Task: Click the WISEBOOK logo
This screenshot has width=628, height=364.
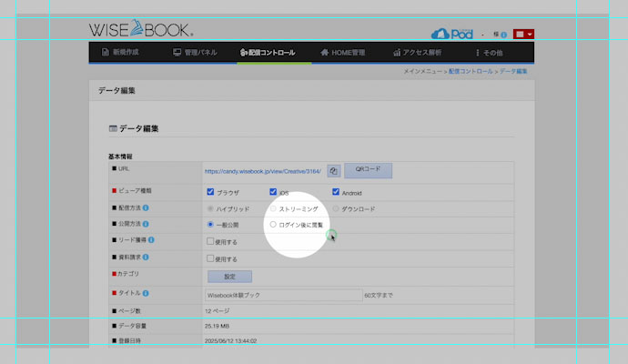Action: pos(141,29)
